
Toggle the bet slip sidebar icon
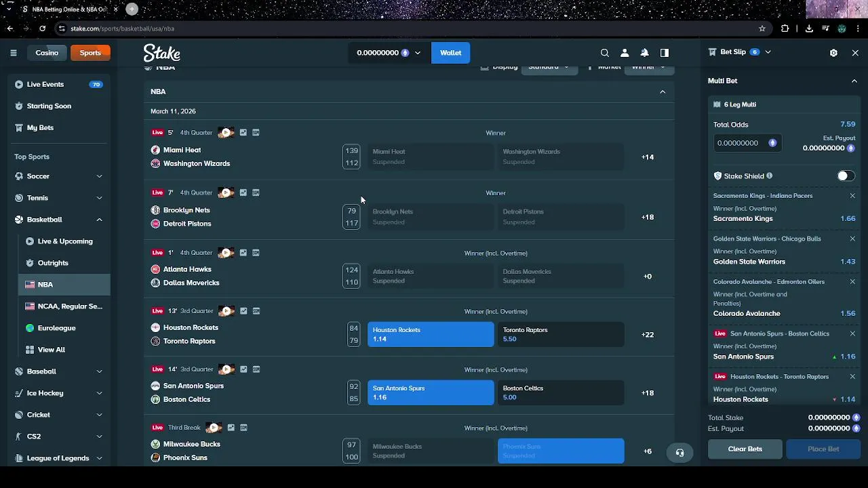(665, 53)
